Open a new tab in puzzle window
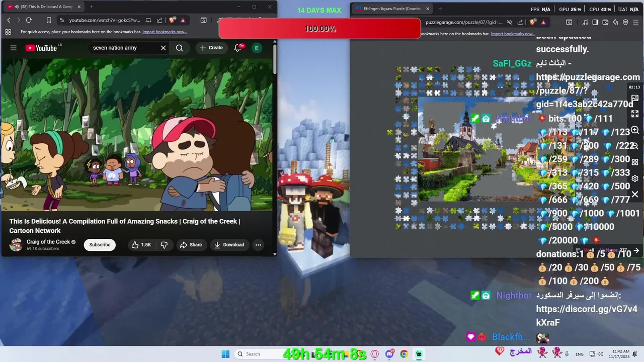 tap(440, 9)
